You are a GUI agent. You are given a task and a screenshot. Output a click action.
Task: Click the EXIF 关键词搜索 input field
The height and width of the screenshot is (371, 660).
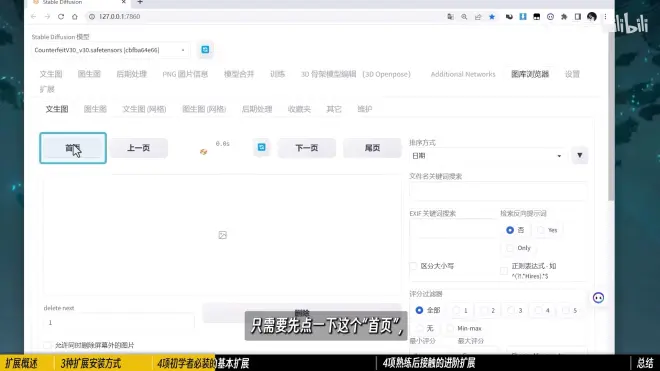(452, 230)
